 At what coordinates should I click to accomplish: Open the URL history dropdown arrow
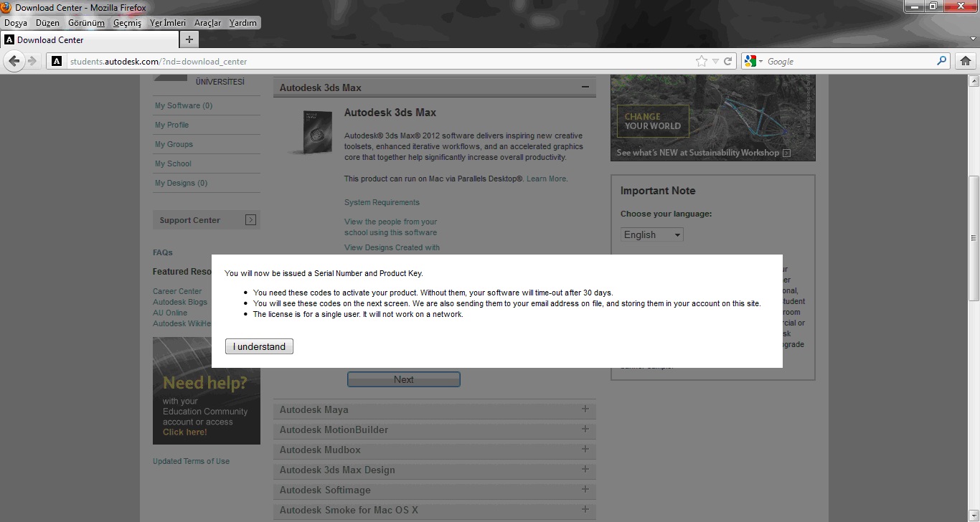(x=715, y=62)
